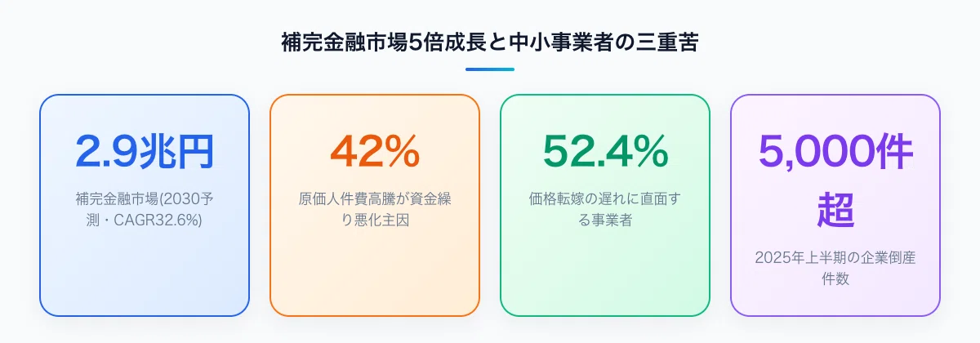Click the blue underline below the title

[x=490, y=69]
